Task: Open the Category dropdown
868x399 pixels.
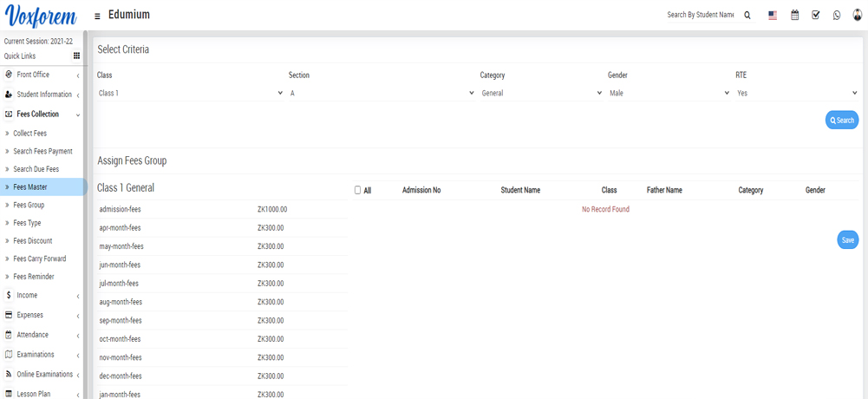Action: [541, 93]
